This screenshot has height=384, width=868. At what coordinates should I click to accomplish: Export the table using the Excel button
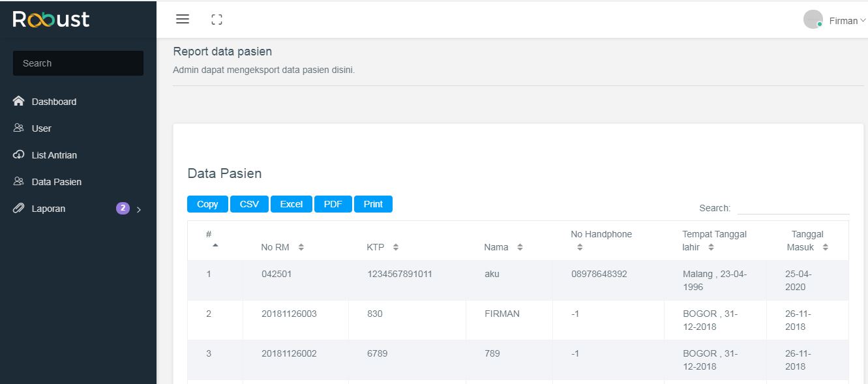(x=291, y=203)
